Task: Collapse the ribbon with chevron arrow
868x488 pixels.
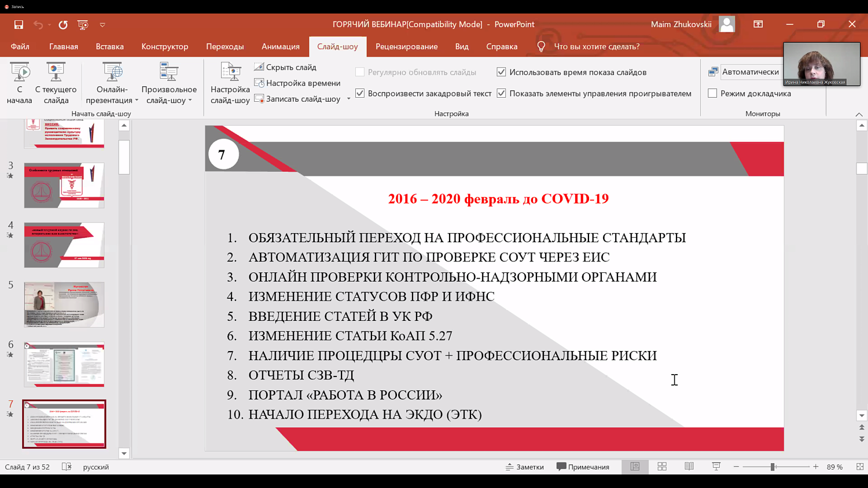Action: [x=859, y=114]
